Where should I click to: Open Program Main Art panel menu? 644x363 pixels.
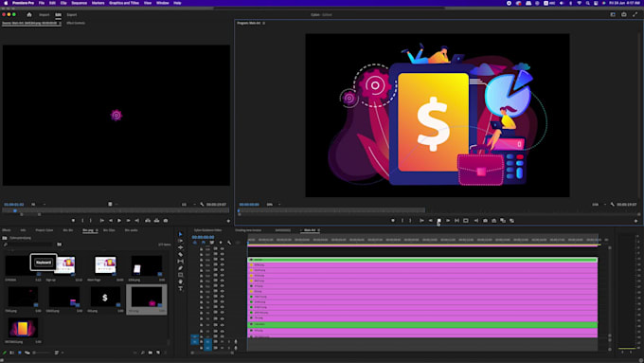[263, 23]
